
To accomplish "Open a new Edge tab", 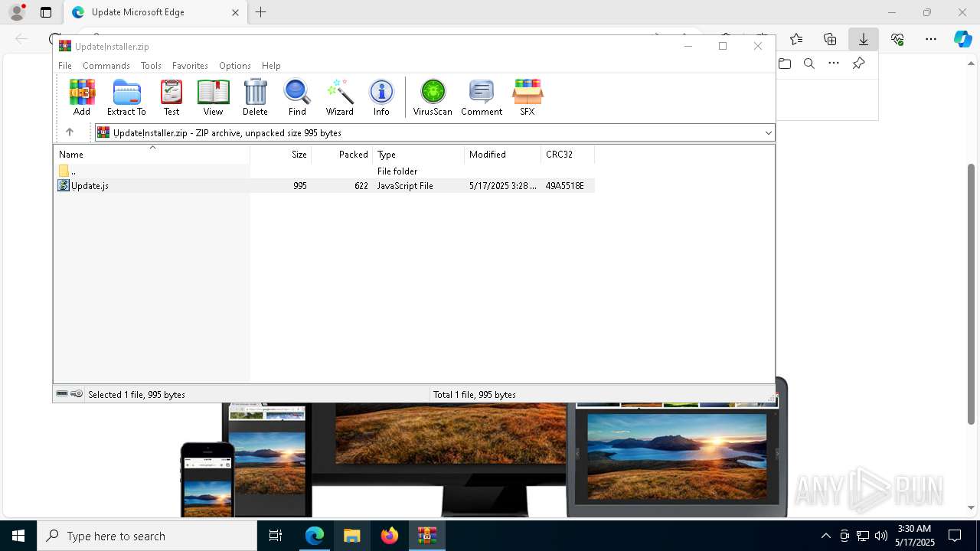I will pyautogui.click(x=261, y=12).
